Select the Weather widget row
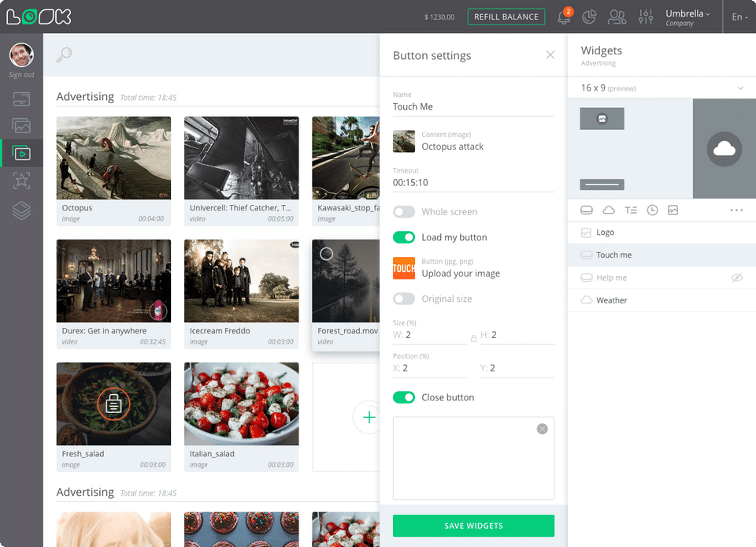The image size is (756, 547). (661, 300)
